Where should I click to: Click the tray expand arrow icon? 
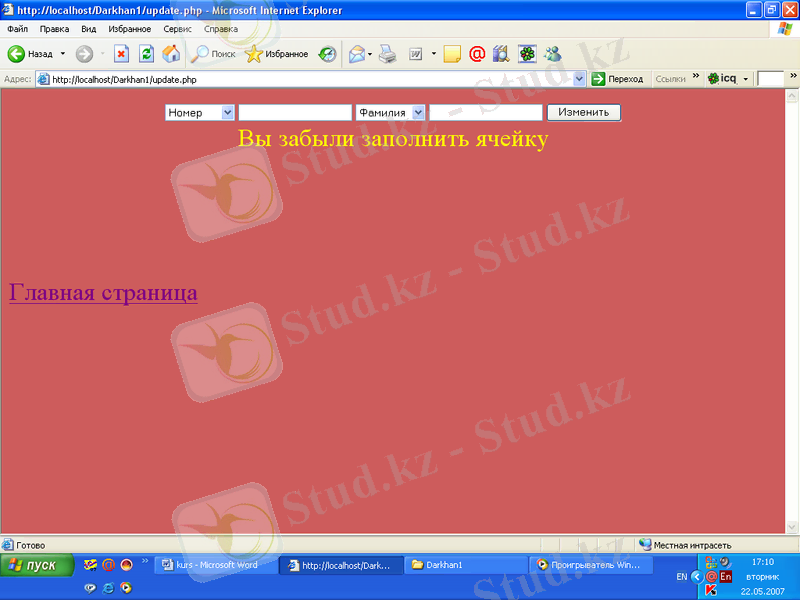coord(696,577)
